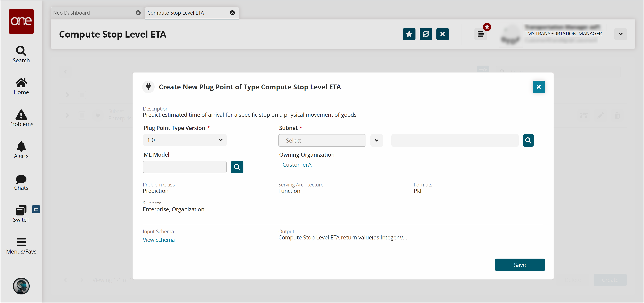Click the Save button
The image size is (644, 303).
tap(520, 265)
